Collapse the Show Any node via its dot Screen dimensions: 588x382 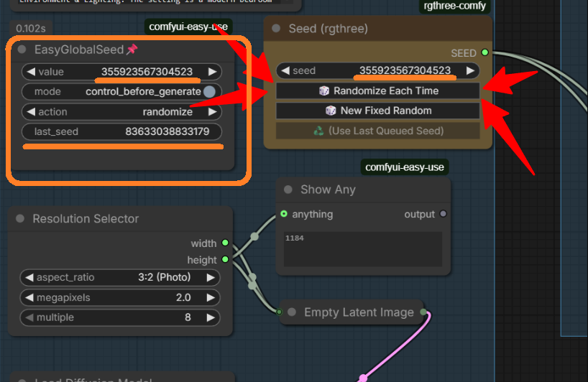tap(288, 190)
